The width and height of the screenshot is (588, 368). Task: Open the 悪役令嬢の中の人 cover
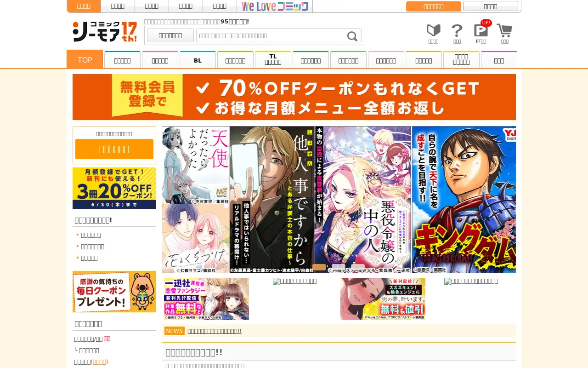click(363, 200)
